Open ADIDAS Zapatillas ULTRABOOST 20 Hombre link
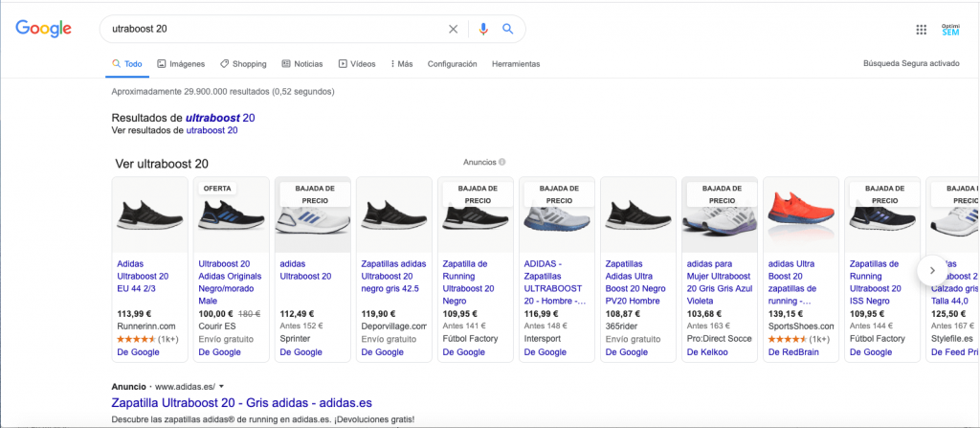The height and width of the screenshot is (428, 980). click(x=555, y=282)
